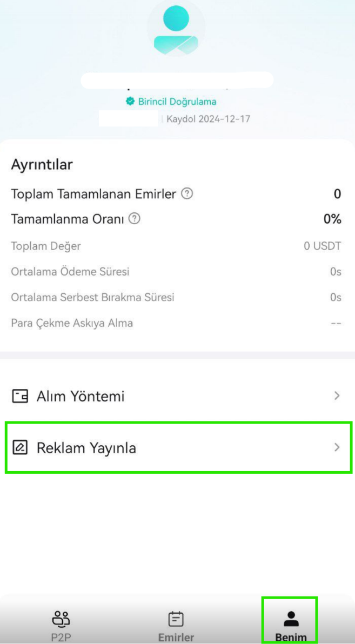Expand Alım Yöntemi via its chevron
Viewport: 355px width, 644px height.
337,396
